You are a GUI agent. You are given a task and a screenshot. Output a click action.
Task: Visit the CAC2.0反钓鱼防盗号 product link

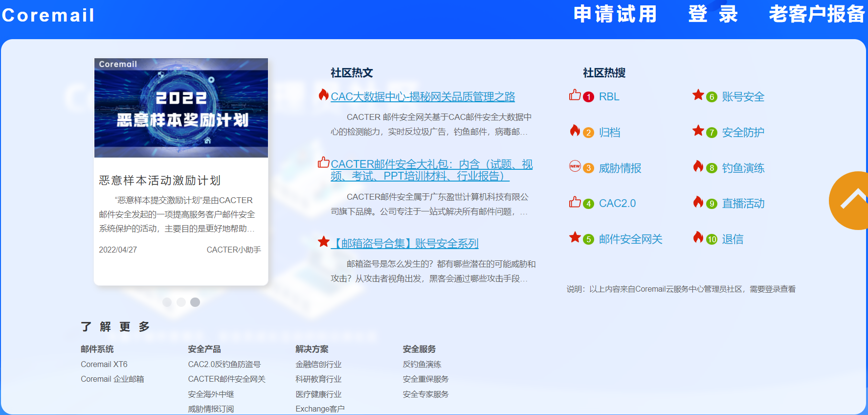pos(224,365)
